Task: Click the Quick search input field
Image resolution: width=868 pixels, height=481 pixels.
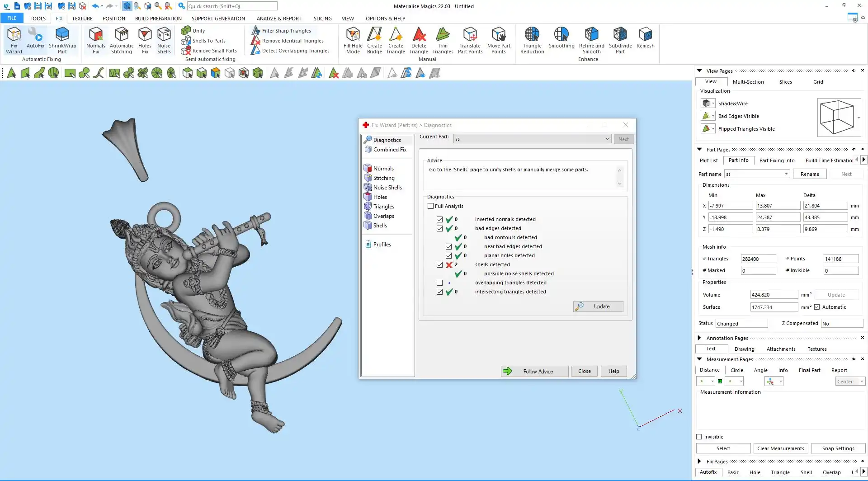Action: pos(232,6)
